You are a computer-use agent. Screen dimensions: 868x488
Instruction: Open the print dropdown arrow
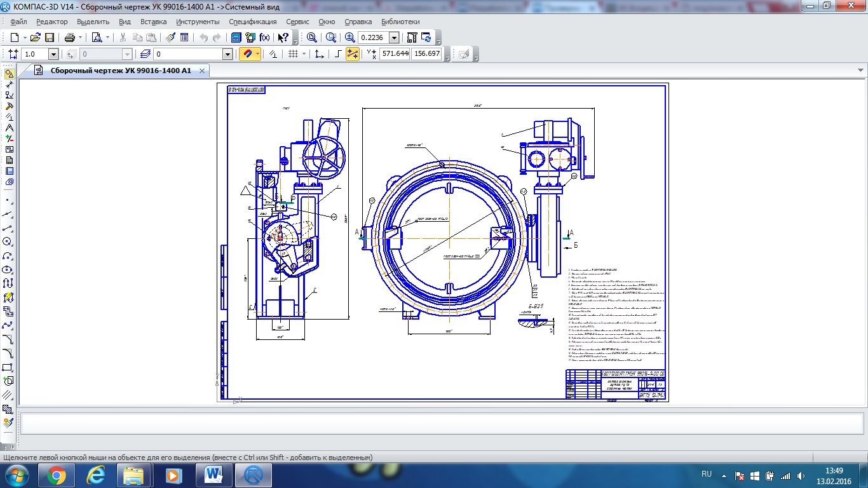coord(79,37)
